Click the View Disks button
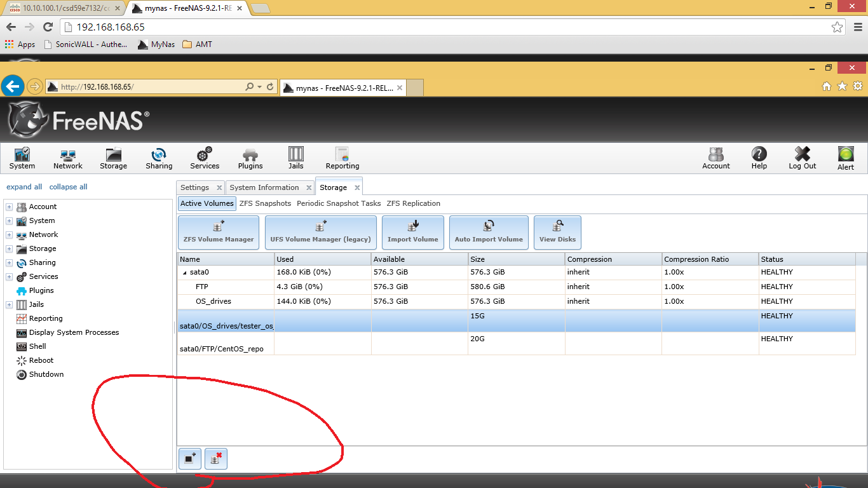The image size is (868, 488). pyautogui.click(x=557, y=233)
